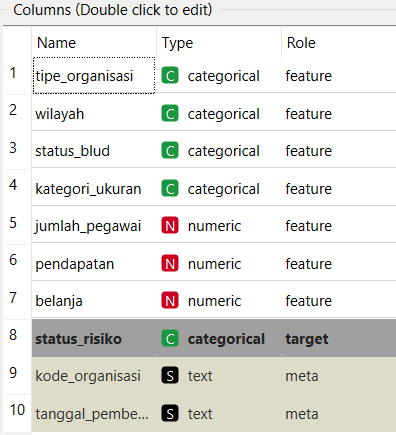Click categorical icon for status_risiko row

point(170,338)
